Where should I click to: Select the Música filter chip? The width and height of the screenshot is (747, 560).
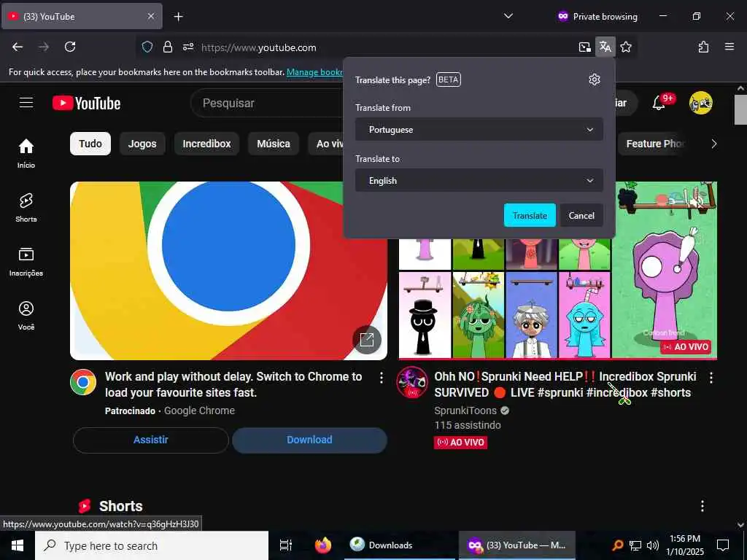tap(274, 144)
